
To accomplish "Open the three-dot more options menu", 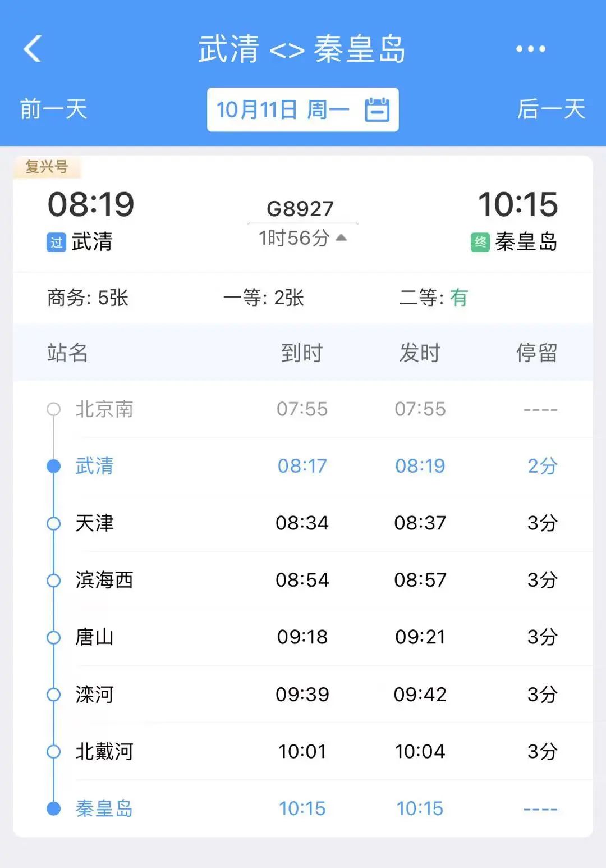I will (530, 49).
